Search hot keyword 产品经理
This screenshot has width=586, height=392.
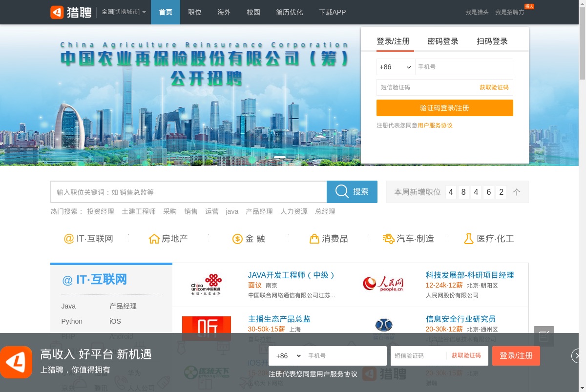259,211
